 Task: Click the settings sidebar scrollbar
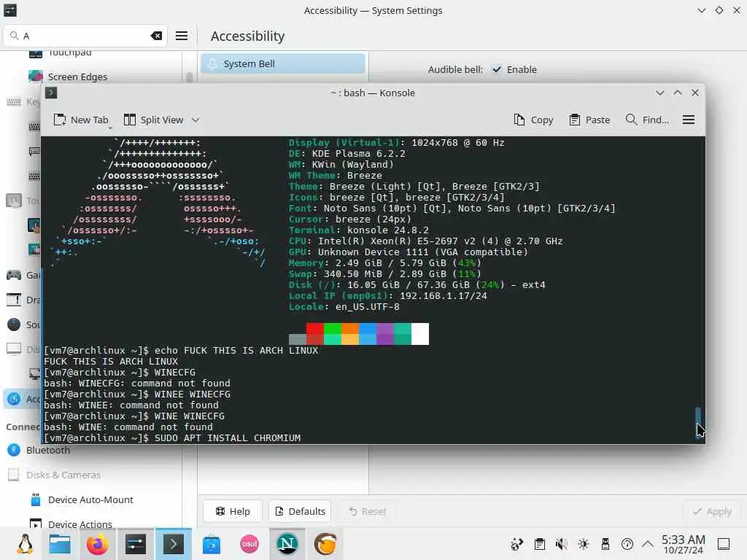click(x=190, y=77)
